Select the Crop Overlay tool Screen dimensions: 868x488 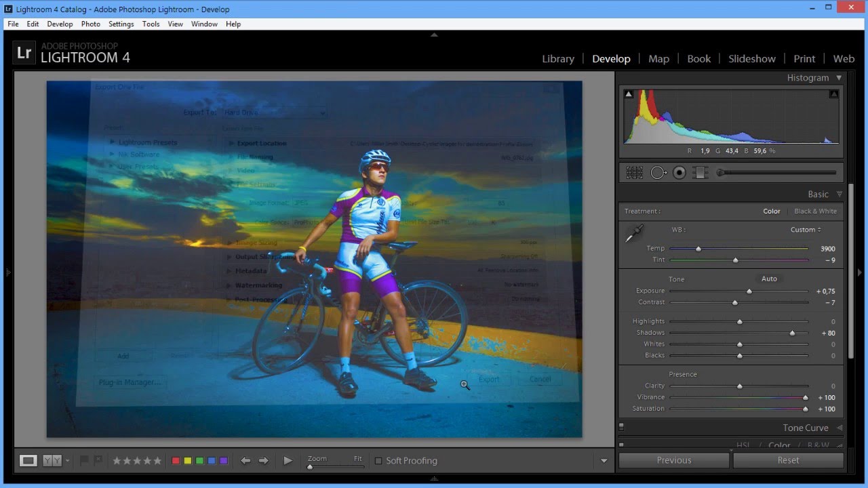[x=635, y=173]
